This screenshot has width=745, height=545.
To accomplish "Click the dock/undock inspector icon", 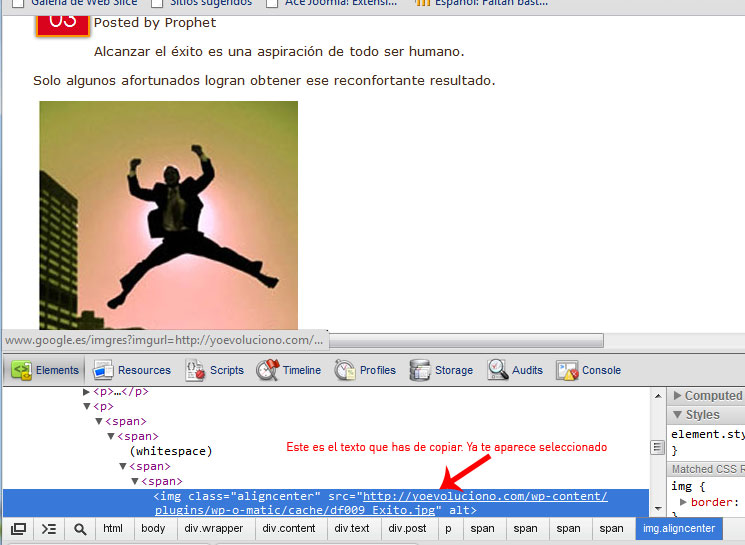I will point(19,529).
